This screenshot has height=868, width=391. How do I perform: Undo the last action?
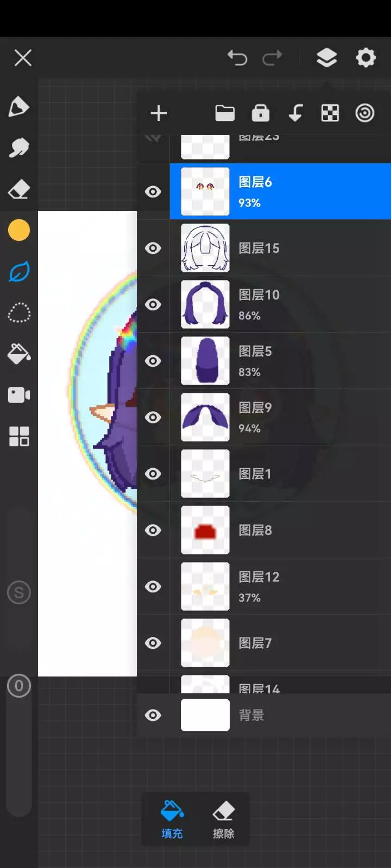(237, 58)
